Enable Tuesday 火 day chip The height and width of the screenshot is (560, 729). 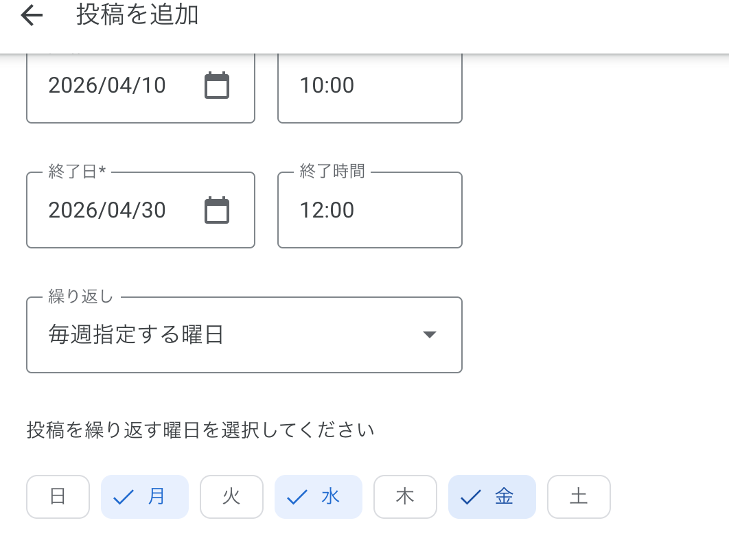point(231,497)
